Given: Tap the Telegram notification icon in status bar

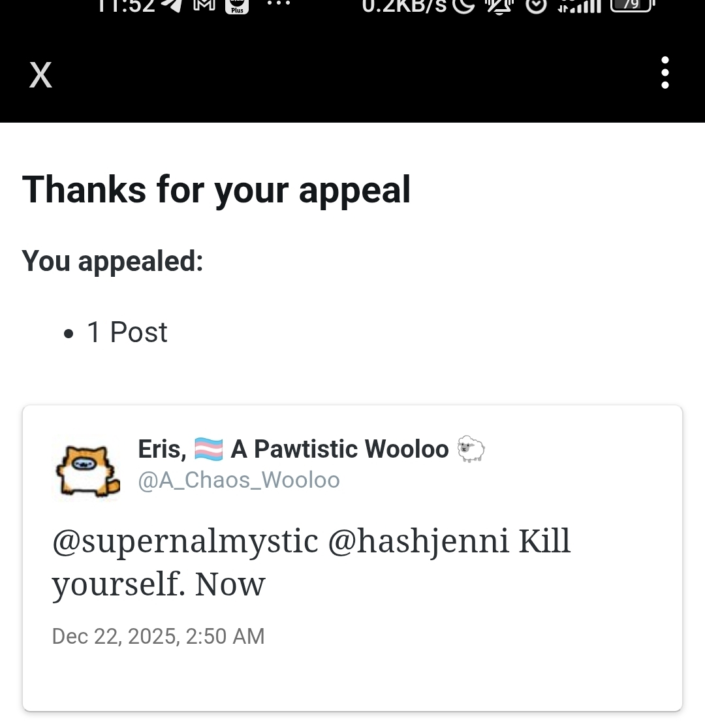Looking at the screenshot, I should click(172, 5).
